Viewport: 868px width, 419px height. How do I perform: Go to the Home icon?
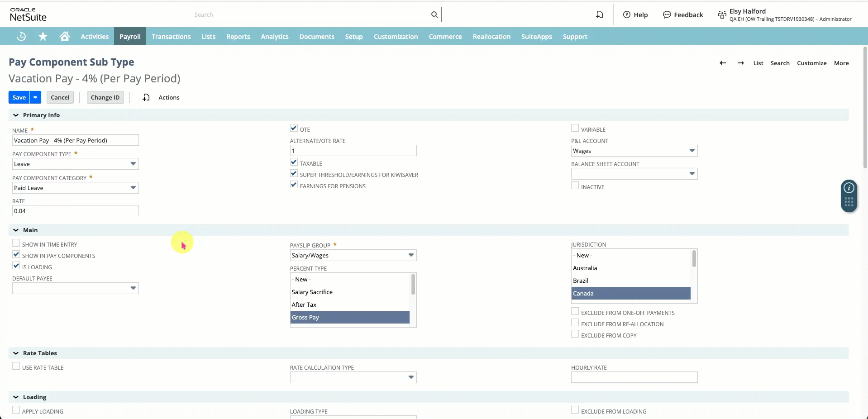tap(65, 36)
